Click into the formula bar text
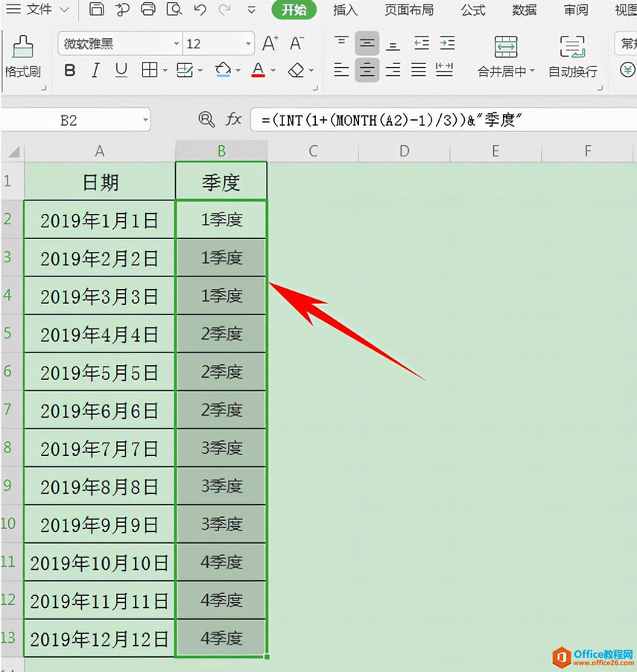Screen dimensions: 637x672 (444, 120)
